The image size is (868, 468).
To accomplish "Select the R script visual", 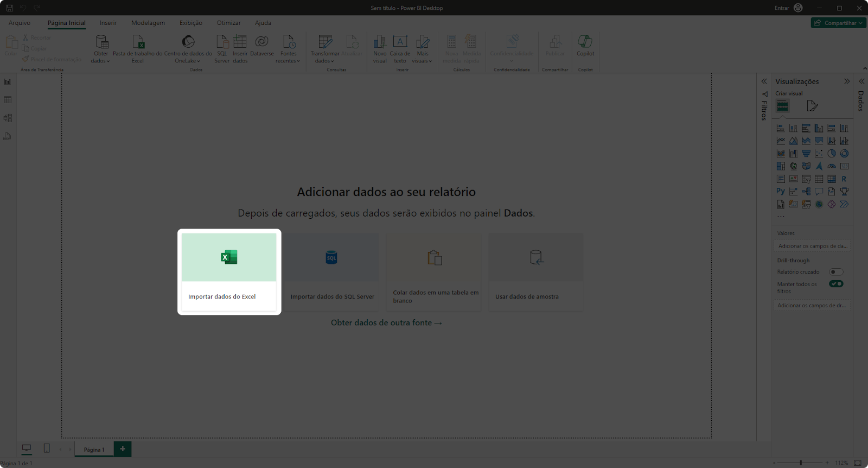I will (844, 179).
